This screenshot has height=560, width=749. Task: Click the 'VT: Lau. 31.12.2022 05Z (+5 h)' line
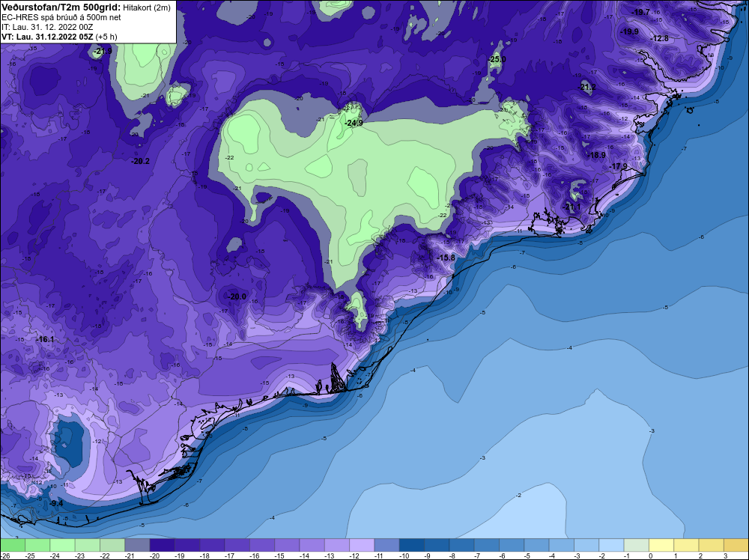pyautogui.click(x=59, y=37)
